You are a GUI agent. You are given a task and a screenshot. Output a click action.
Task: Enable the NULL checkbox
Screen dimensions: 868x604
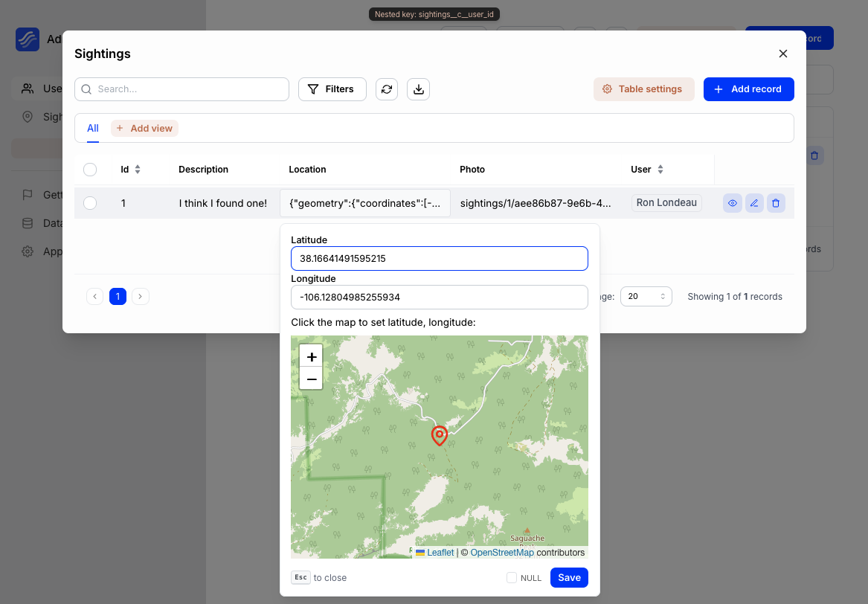click(x=512, y=577)
